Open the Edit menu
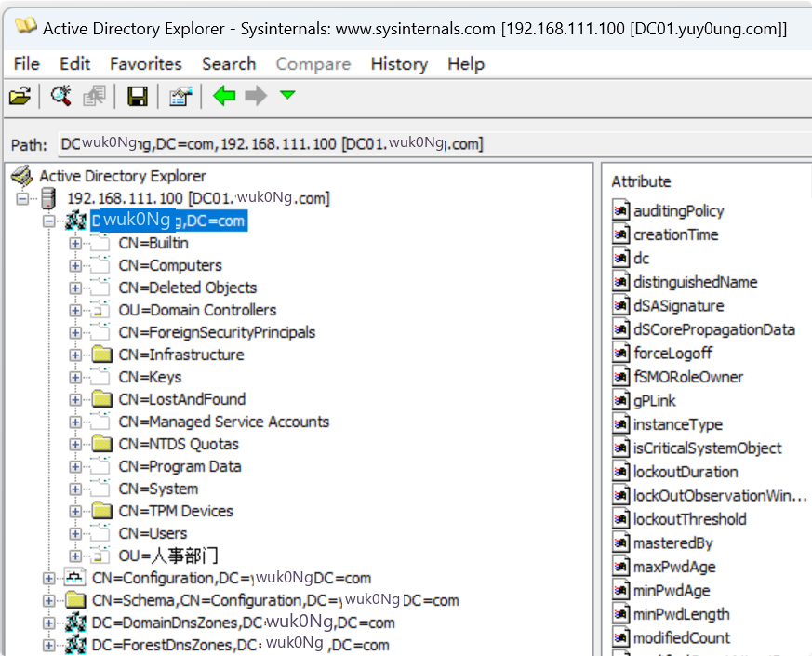 74,63
